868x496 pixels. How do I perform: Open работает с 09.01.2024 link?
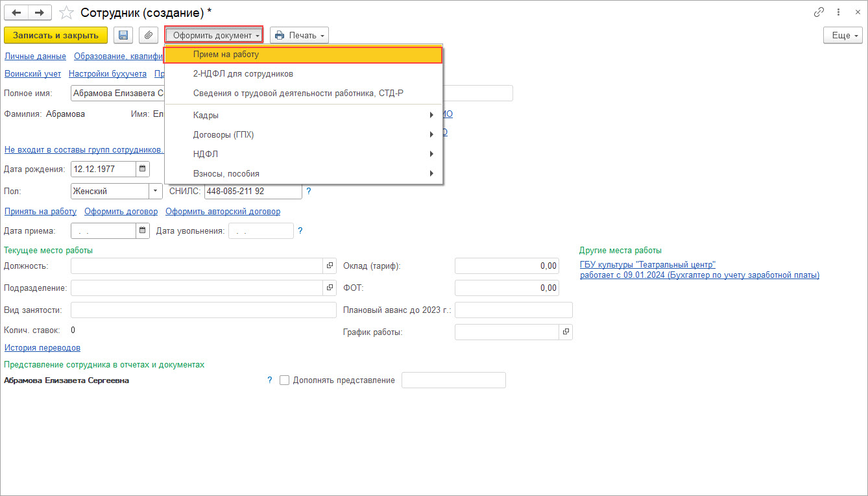[700, 275]
